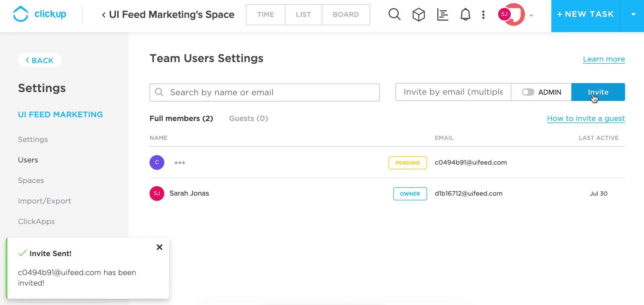Click the PENDING badge
This screenshot has height=305, width=644.
(408, 163)
